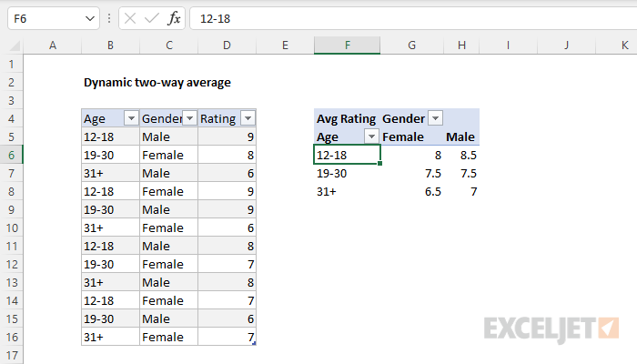This screenshot has width=637, height=364.
Task: Click the Avg Rating pivot header cell
Action: coord(346,118)
